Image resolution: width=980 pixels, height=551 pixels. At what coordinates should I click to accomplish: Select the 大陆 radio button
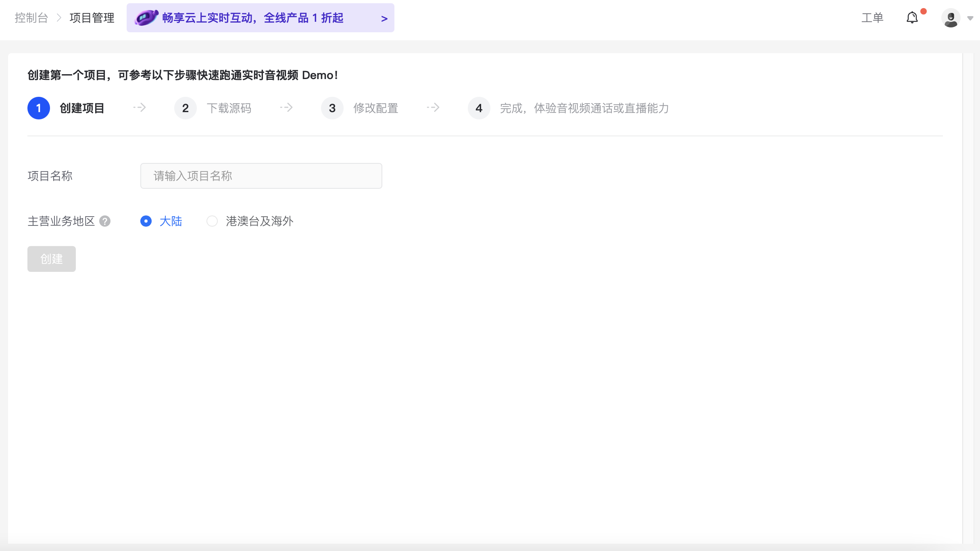click(x=146, y=221)
